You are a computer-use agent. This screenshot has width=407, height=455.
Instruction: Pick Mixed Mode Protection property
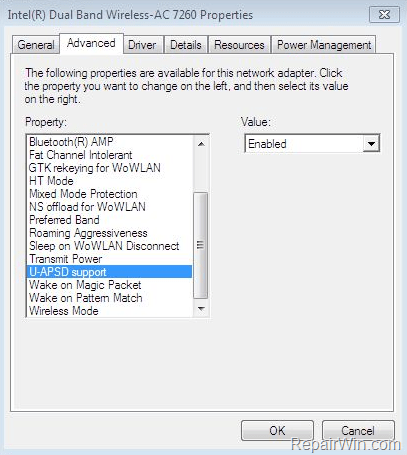coord(109,194)
